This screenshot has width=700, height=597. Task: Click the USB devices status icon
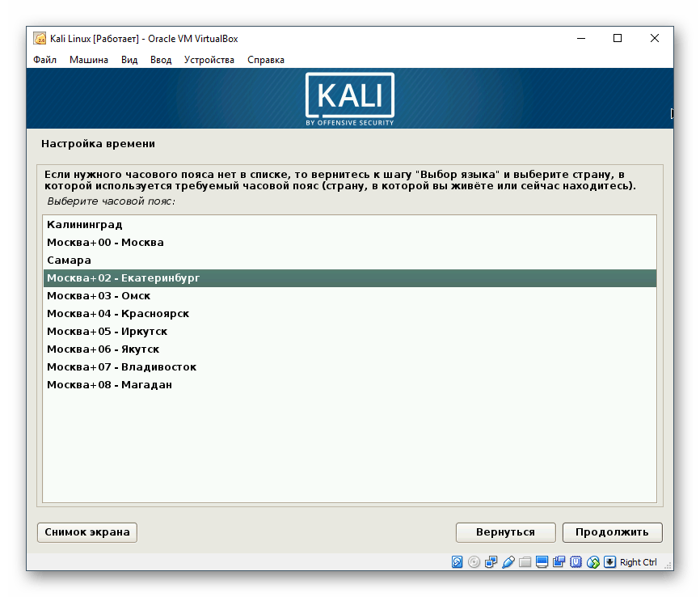point(576,562)
